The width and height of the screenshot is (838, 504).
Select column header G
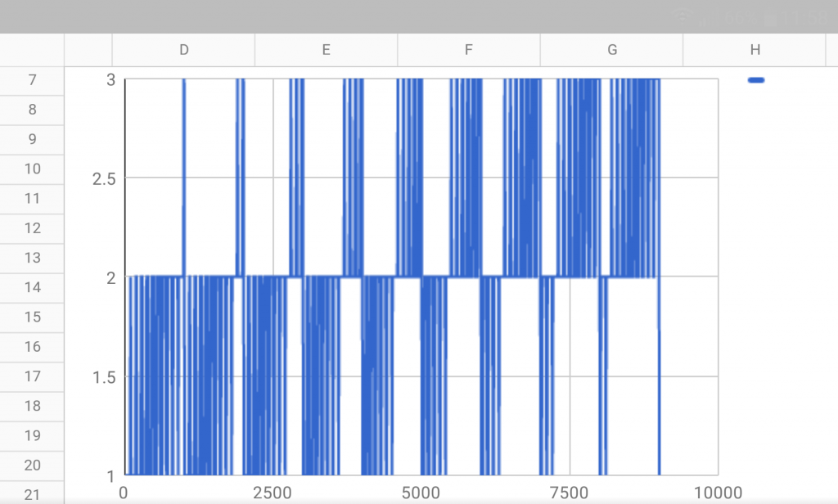tap(611, 50)
